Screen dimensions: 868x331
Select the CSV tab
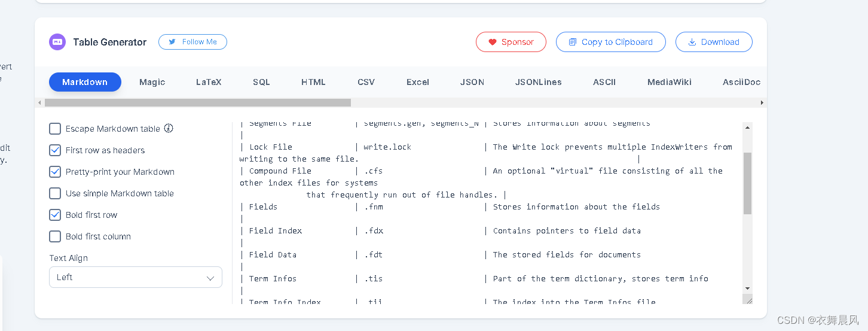coord(366,82)
